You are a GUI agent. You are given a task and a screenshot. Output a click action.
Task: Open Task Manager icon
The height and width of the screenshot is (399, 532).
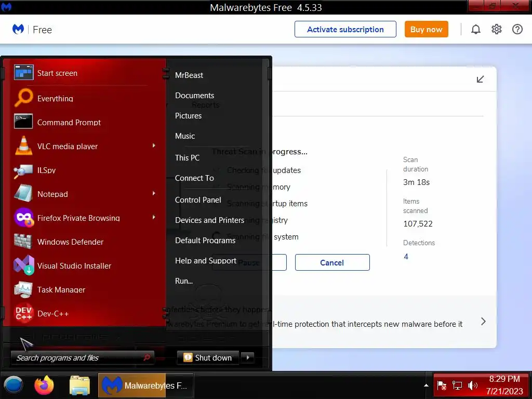[23, 289]
